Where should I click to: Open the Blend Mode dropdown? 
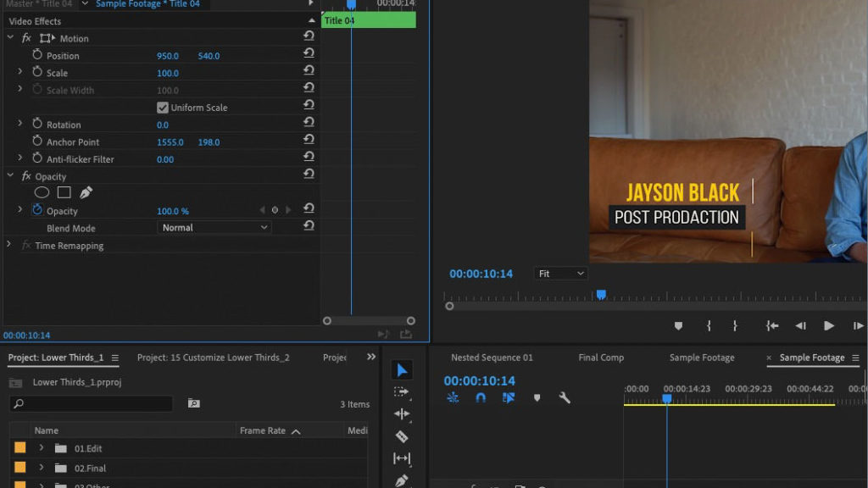[x=214, y=227]
